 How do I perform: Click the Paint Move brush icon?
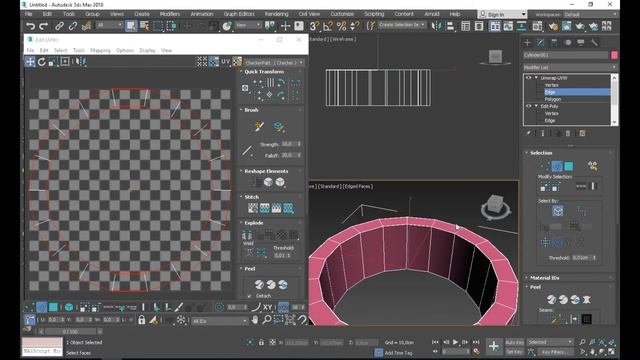point(259,127)
